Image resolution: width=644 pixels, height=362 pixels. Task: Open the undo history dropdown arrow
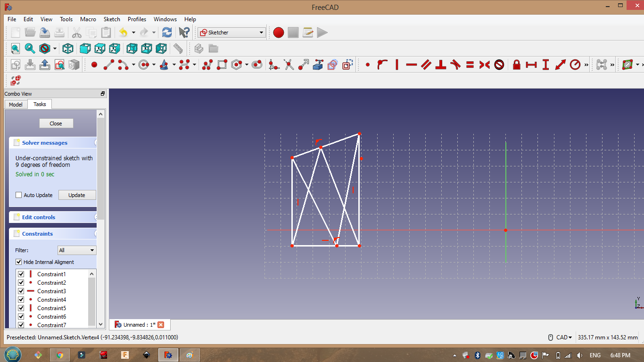pyautogui.click(x=133, y=33)
